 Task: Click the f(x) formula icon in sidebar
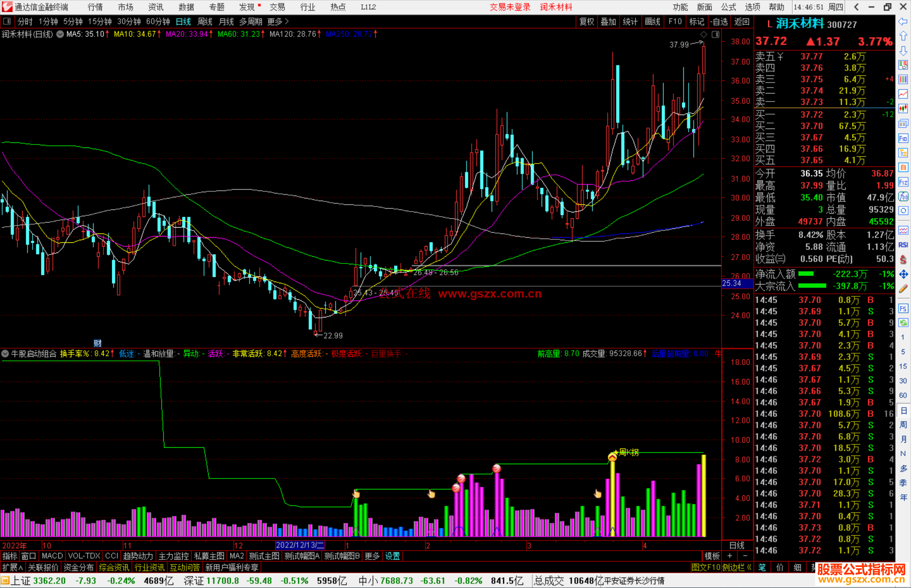point(903,196)
